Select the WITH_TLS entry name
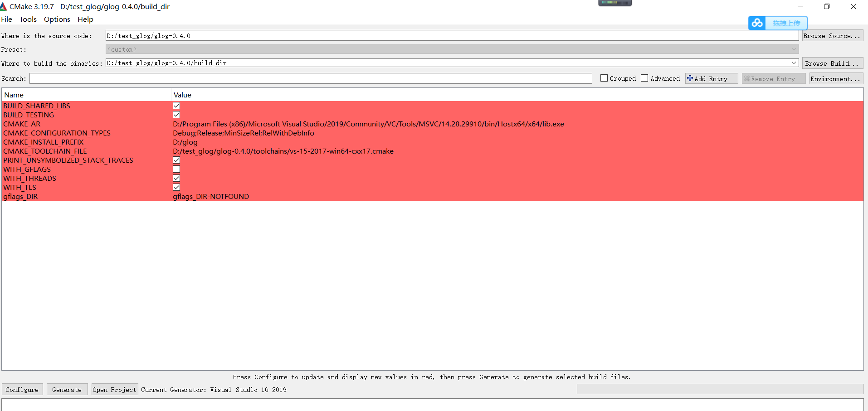The image size is (868, 411). point(20,187)
